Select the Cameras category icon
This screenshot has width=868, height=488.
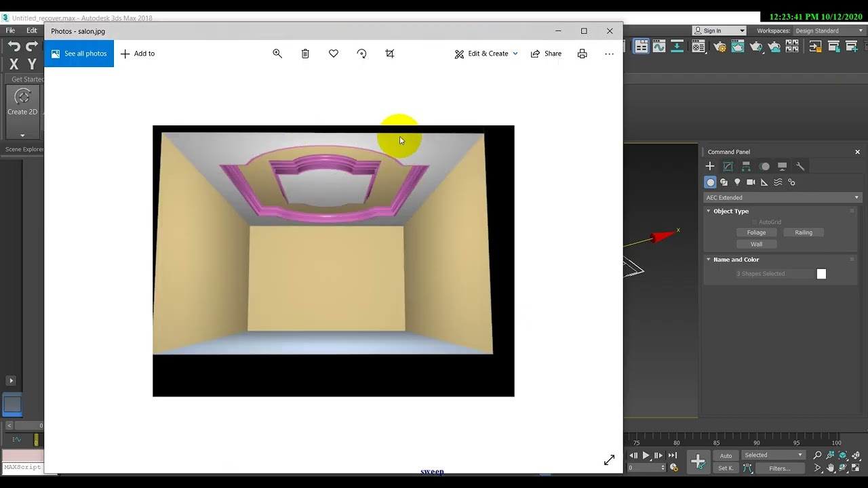tap(751, 182)
